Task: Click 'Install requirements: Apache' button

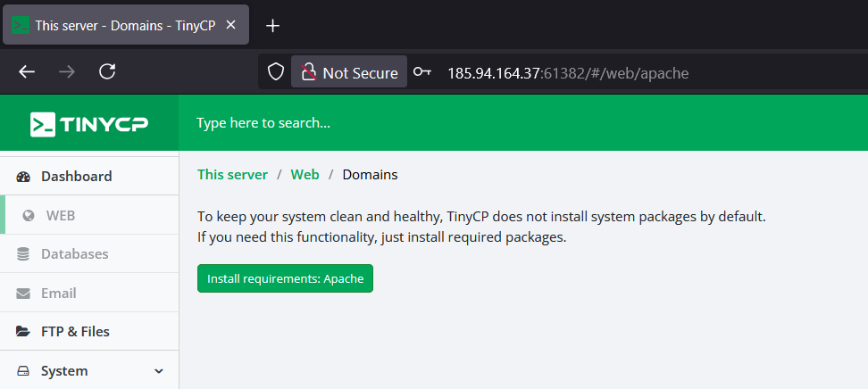Action: (x=285, y=278)
